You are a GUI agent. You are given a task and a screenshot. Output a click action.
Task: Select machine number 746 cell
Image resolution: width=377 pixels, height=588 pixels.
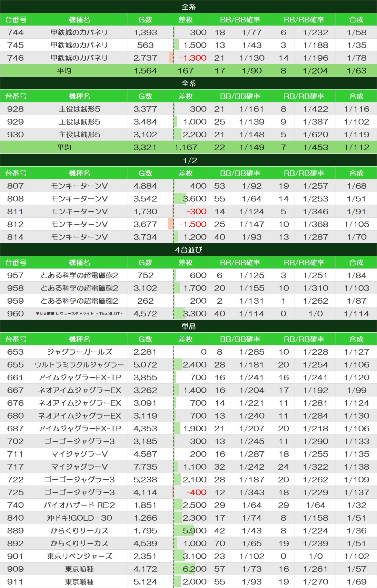click(x=16, y=58)
